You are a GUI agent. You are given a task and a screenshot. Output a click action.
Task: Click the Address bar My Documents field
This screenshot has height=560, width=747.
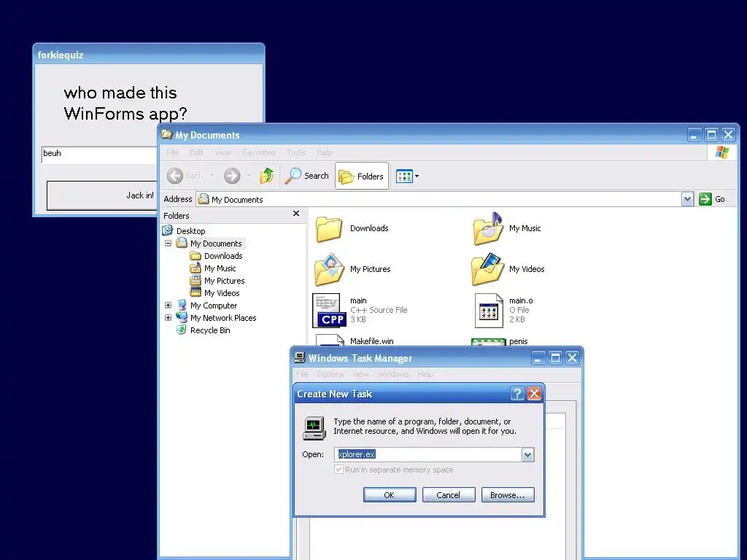(438, 200)
